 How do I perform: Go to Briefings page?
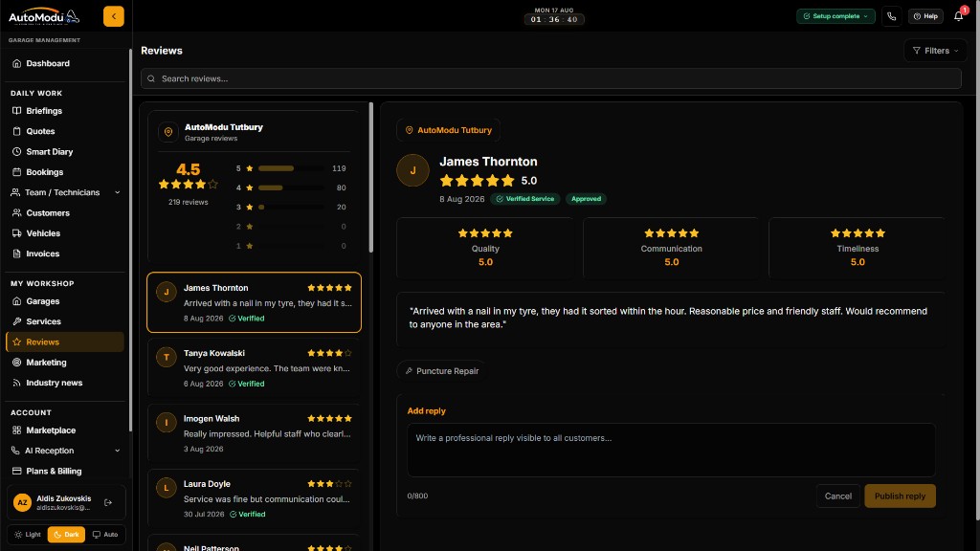click(65, 111)
